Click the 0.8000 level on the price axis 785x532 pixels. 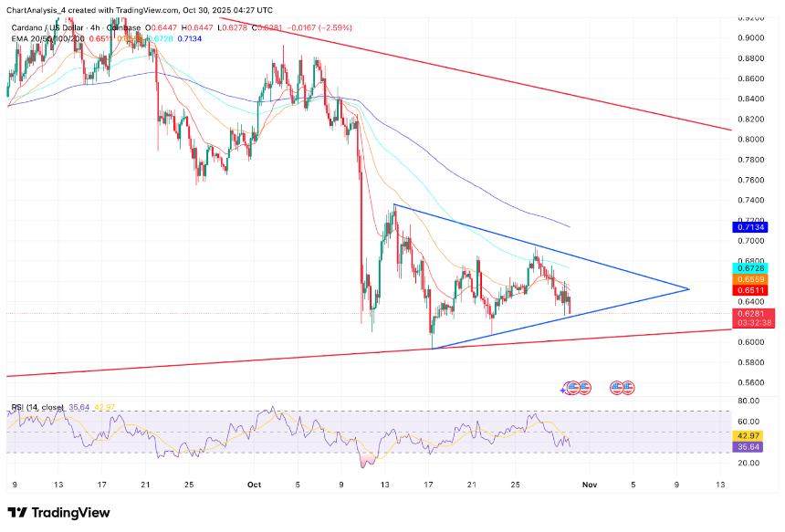751,140
